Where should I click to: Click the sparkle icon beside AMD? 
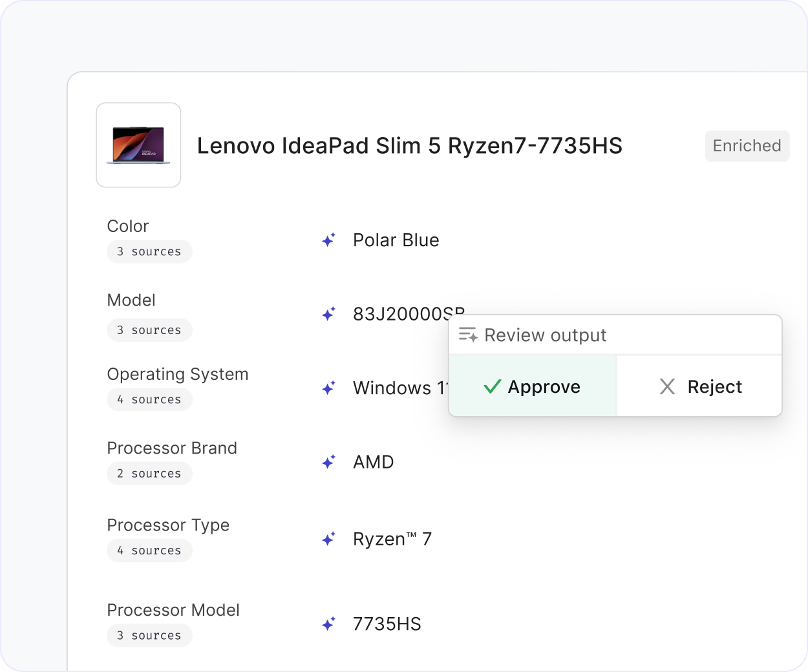click(x=328, y=462)
